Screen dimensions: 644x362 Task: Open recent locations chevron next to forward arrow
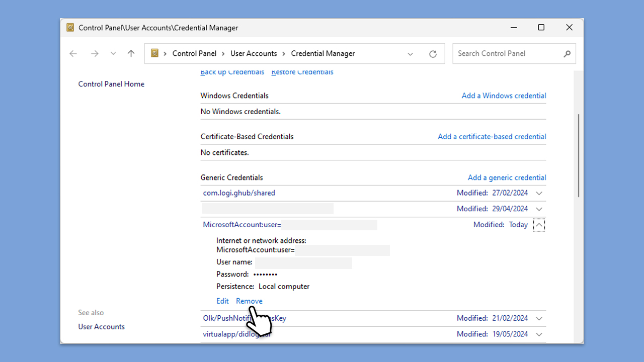[x=113, y=54]
